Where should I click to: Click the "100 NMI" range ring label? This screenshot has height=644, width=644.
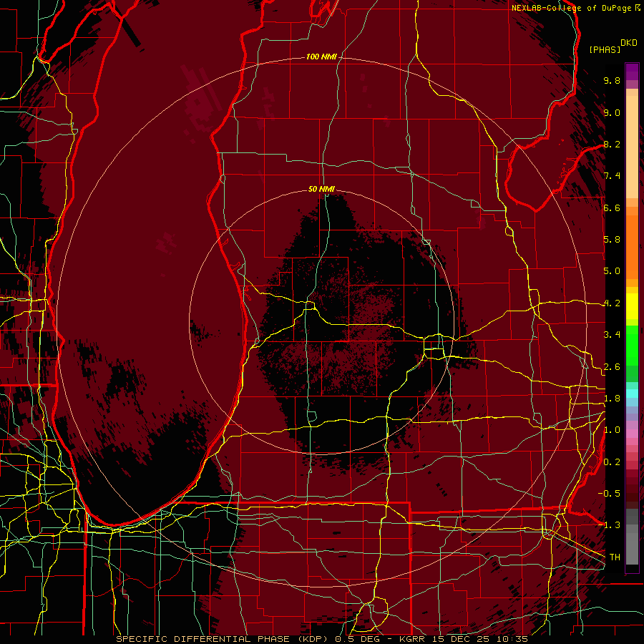tap(321, 57)
